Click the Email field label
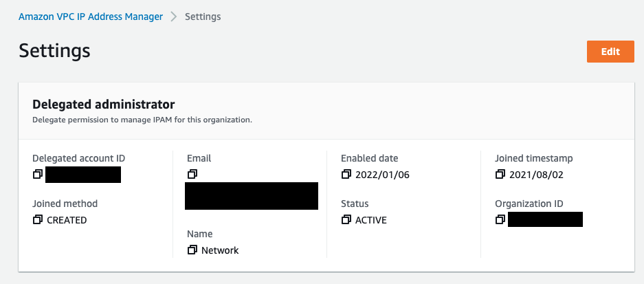 199,158
